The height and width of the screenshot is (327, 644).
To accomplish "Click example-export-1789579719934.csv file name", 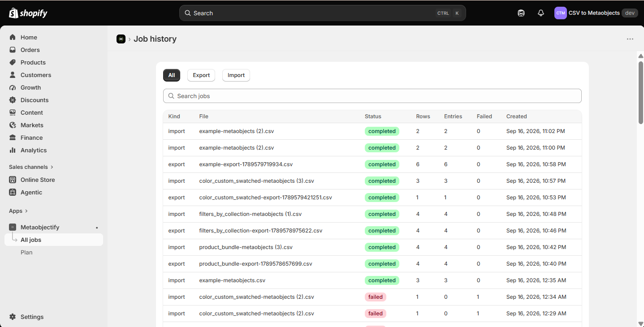I will tap(246, 164).
